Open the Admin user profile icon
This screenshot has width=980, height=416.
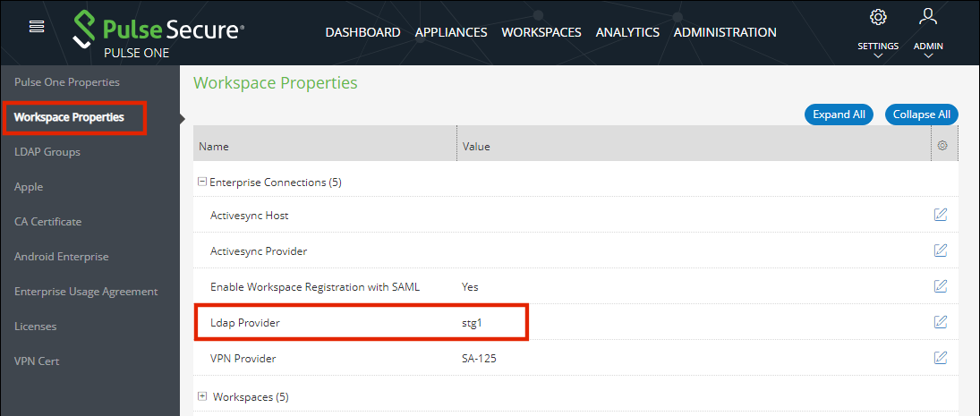(x=928, y=17)
